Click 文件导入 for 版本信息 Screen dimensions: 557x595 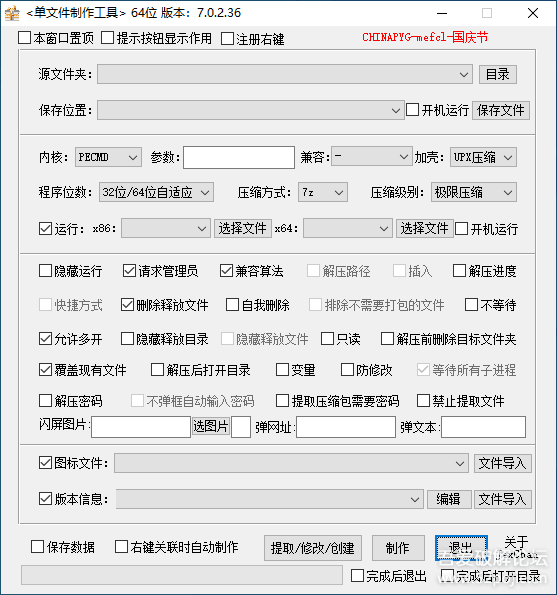pyautogui.click(x=502, y=499)
